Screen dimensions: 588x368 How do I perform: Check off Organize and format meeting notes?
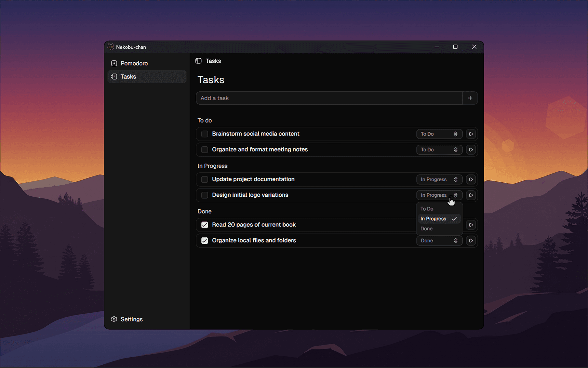click(205, 150)
